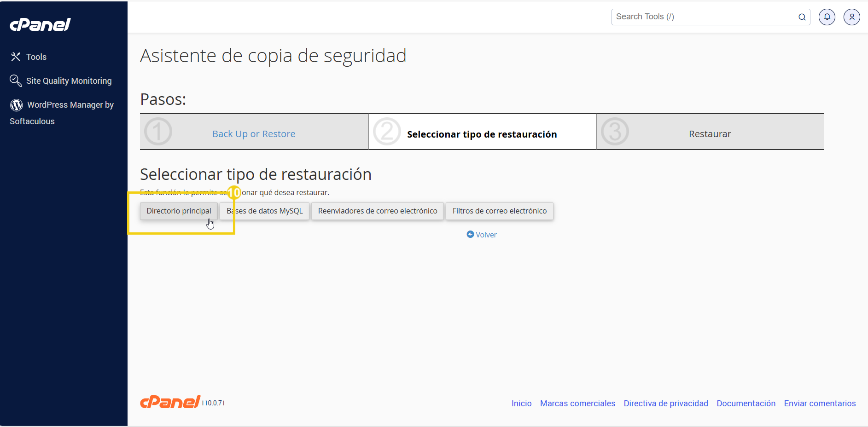
Task: Click the cPanel logo in the sidebar
Action: point(40,24)
